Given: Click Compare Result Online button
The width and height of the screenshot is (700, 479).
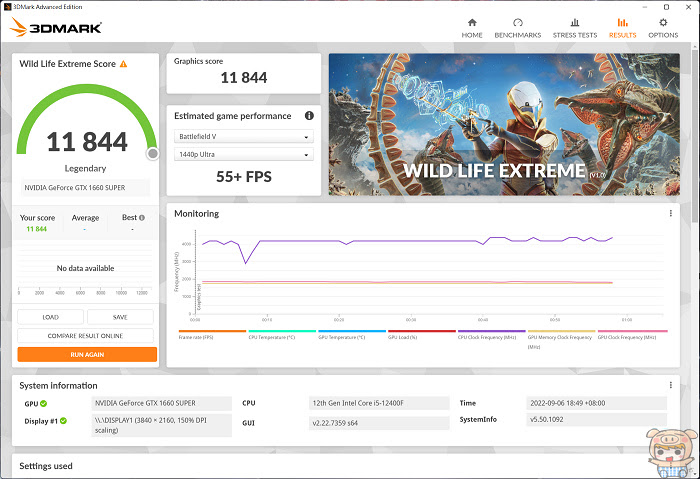Looking at the screenshot, I should point(85,336).
